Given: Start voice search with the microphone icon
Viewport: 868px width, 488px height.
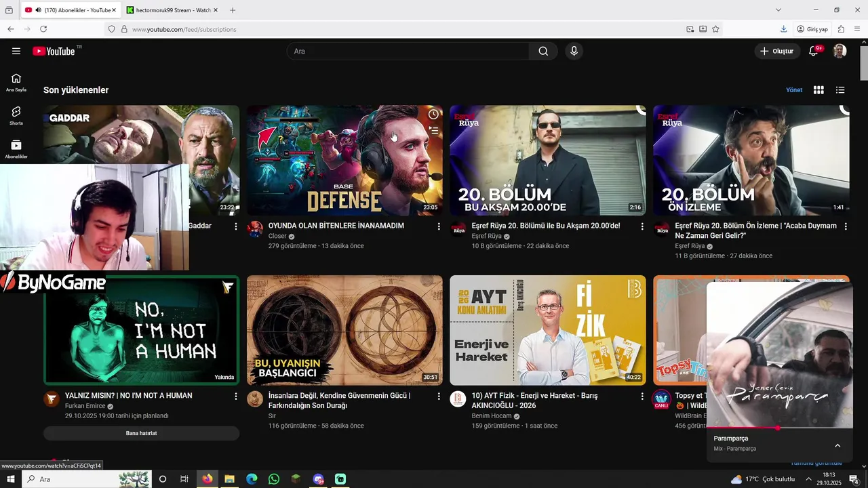Looking at the screenshot, I should [574, 51].
